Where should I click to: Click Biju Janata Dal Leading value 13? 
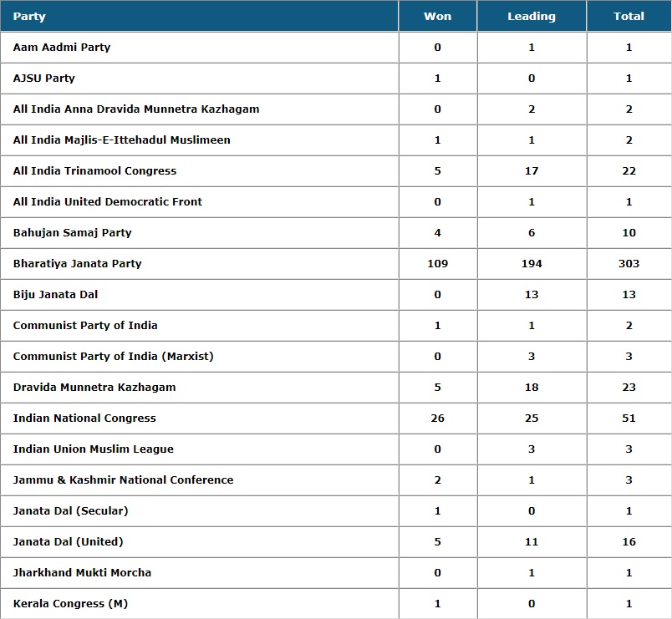click(532, 294)
